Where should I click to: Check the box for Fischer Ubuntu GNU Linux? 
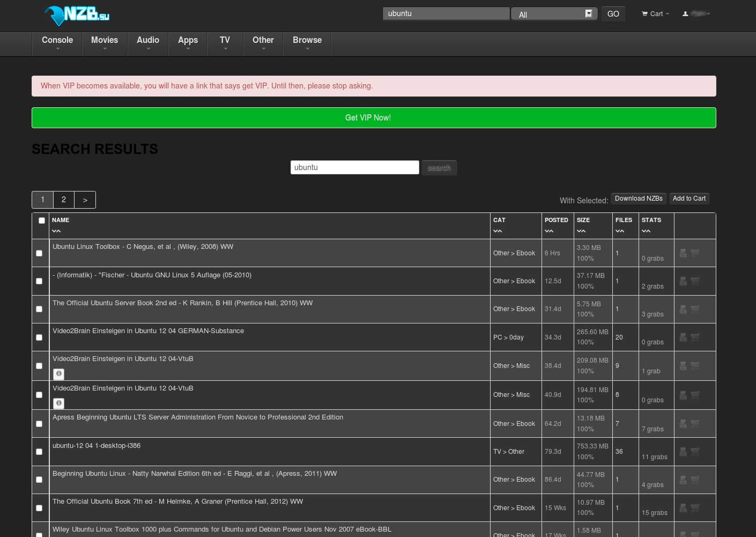point(39,281)
